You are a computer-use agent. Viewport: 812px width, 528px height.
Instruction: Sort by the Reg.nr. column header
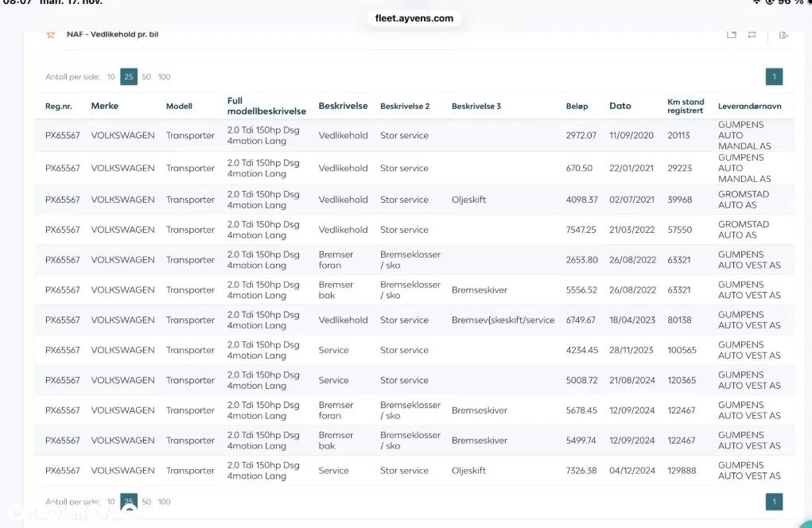click(x=59, y=106)
